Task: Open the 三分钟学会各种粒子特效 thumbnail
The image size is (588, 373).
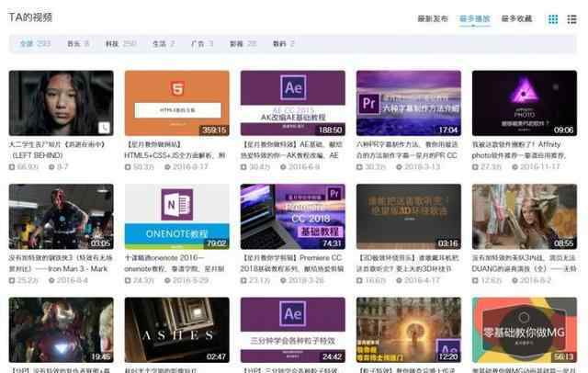Action: pyautogui.click(x=293, y=330)
